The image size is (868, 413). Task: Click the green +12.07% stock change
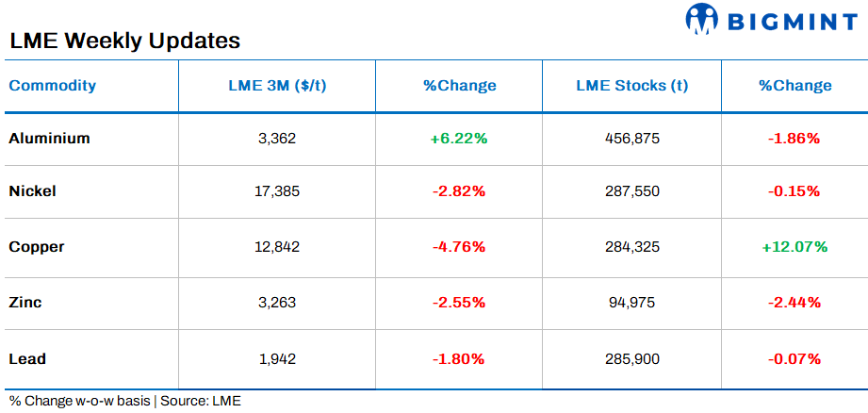point(794,247)
